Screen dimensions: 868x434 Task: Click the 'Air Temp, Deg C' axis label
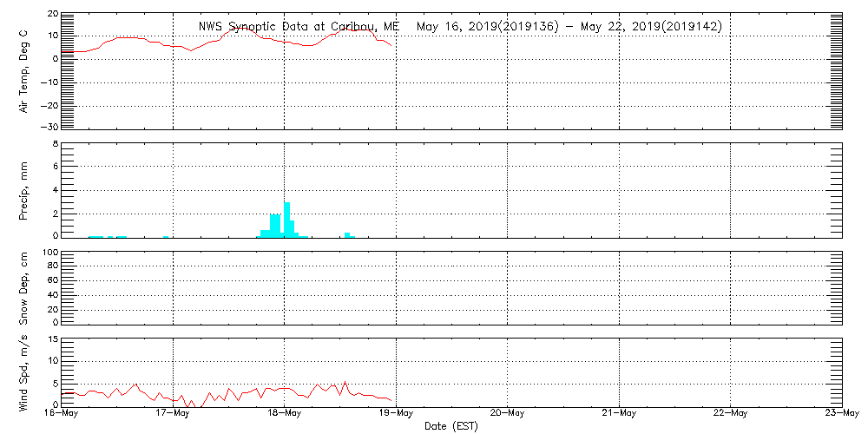point(23,71)
